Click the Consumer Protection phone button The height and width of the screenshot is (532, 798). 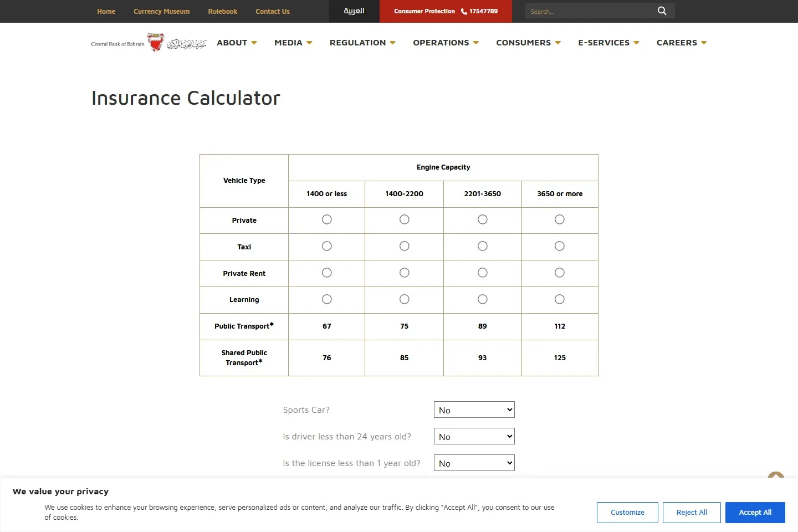click(446, 11)
